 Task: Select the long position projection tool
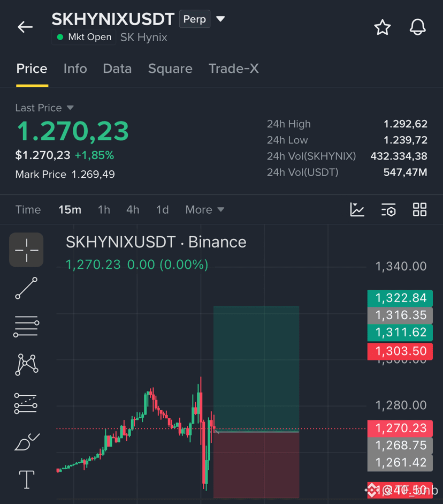(26, 403)
